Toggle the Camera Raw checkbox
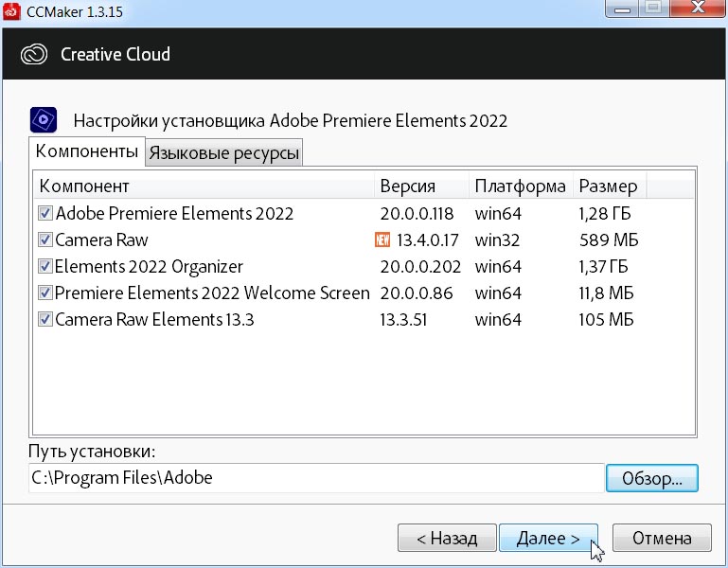 (45, 240)
